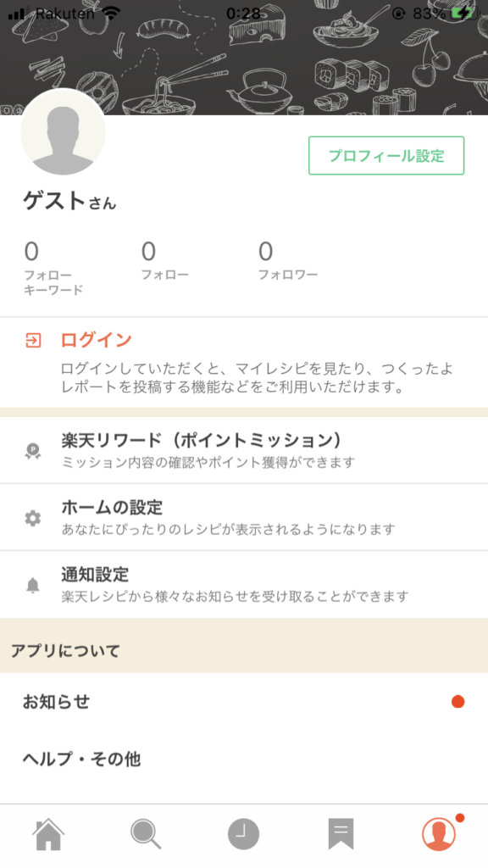Open ヘルプ・その他
The image size is (488, 868).
(x=244, y=759)
